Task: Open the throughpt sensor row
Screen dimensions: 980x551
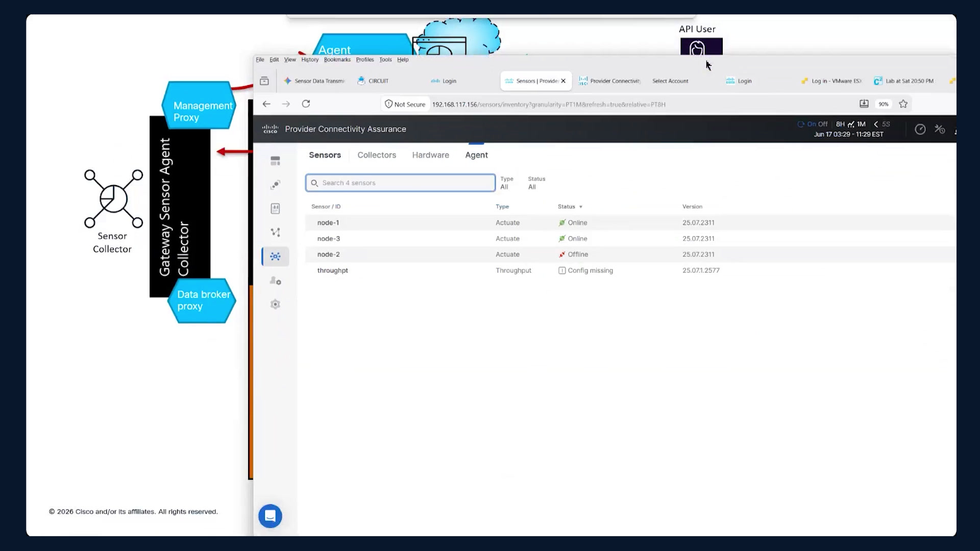Action: coord(630,270)
